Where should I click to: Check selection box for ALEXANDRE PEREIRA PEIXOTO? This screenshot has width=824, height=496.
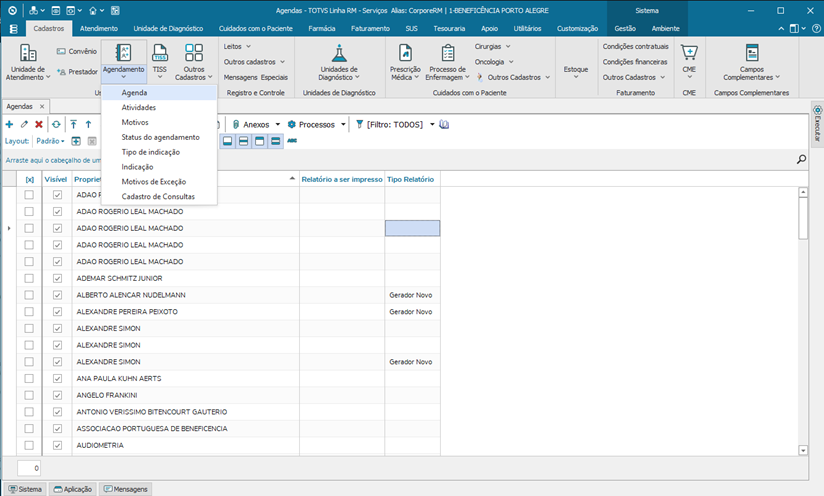(x=29, y=312)
